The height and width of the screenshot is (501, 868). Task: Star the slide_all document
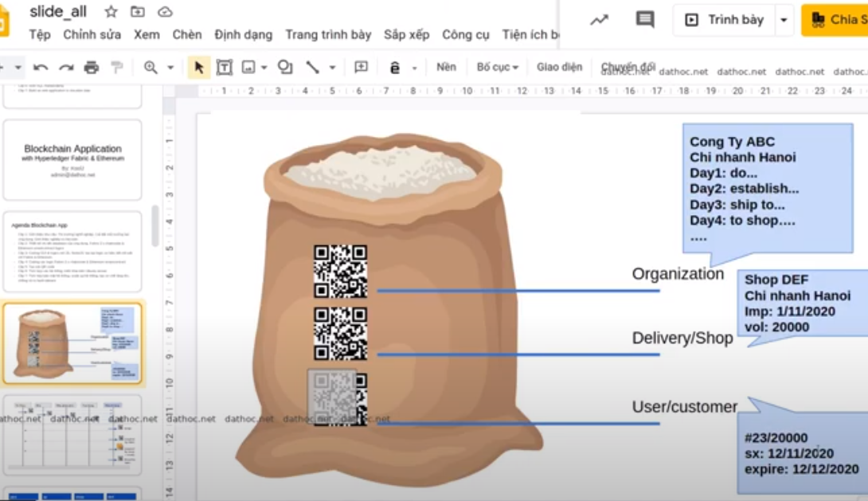coord(111,12)
